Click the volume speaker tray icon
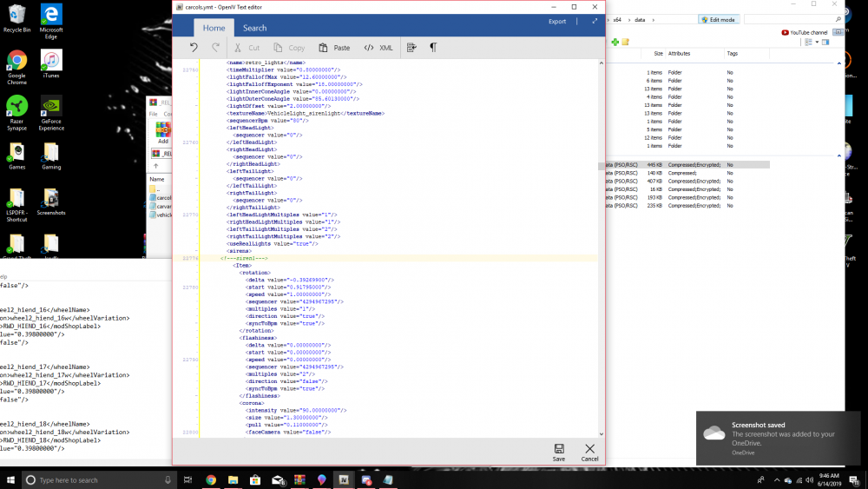 (809, 480)
